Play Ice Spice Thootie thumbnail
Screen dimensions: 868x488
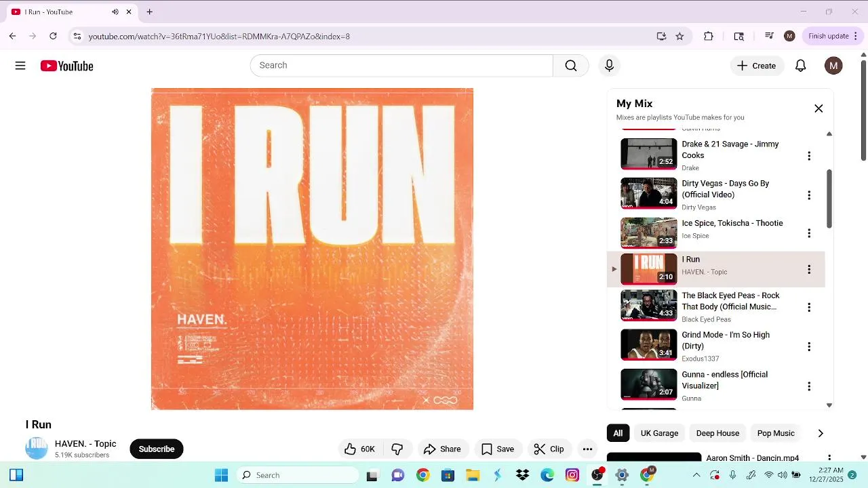pos(649,232)
